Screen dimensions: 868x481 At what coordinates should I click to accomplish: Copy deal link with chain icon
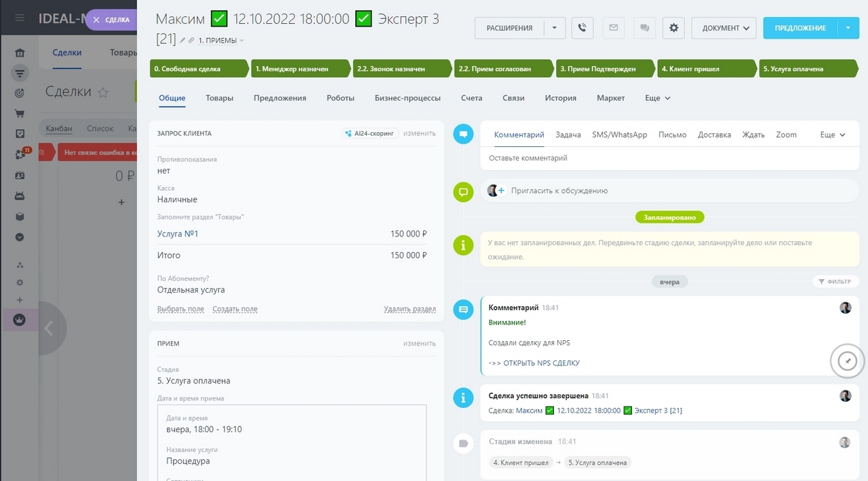point(191,41)
